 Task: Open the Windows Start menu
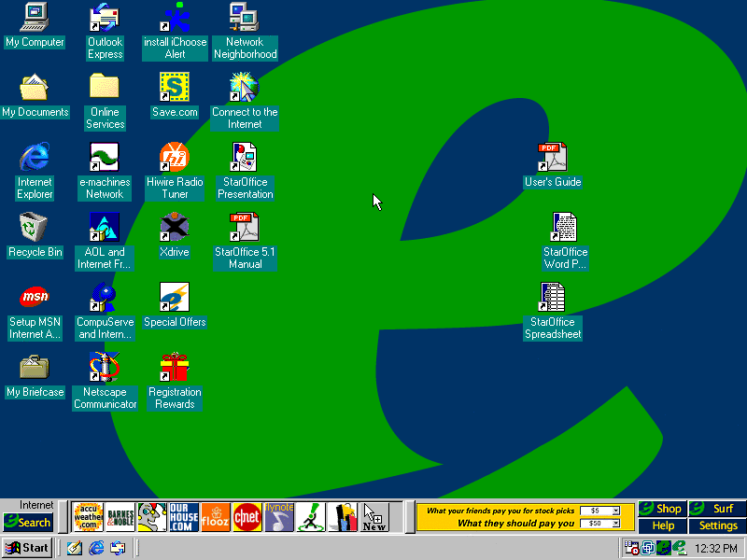point(27,548)
